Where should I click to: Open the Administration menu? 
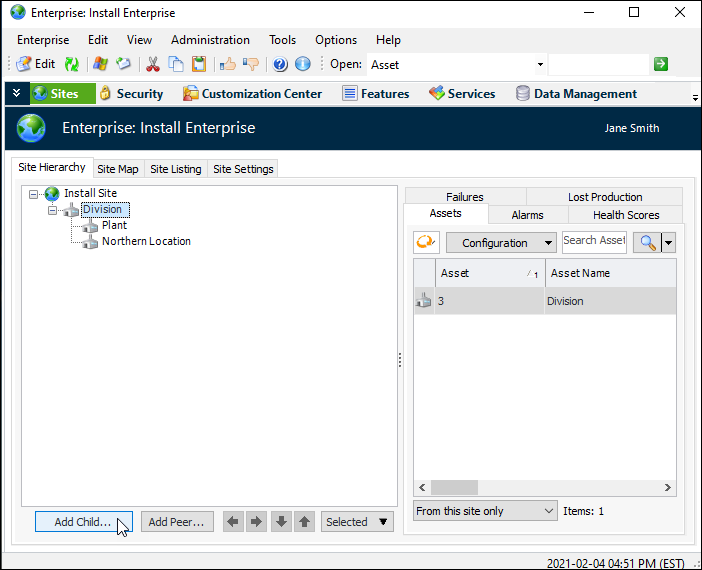tap(210, 40)
